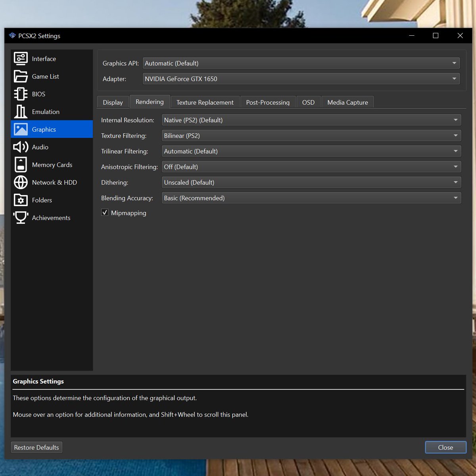Click the Folders gear-folder icon
476x476 pixels.
pyautogui.click(x=21, y=200)
